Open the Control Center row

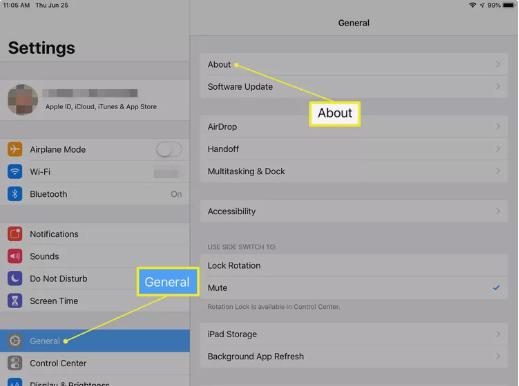coord(95,363)
